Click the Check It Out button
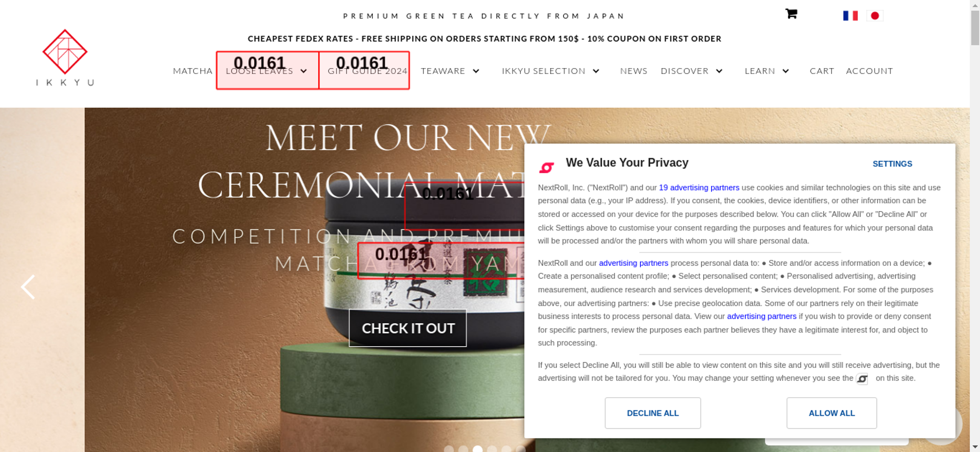980x452 pixels. click(408, 328)
